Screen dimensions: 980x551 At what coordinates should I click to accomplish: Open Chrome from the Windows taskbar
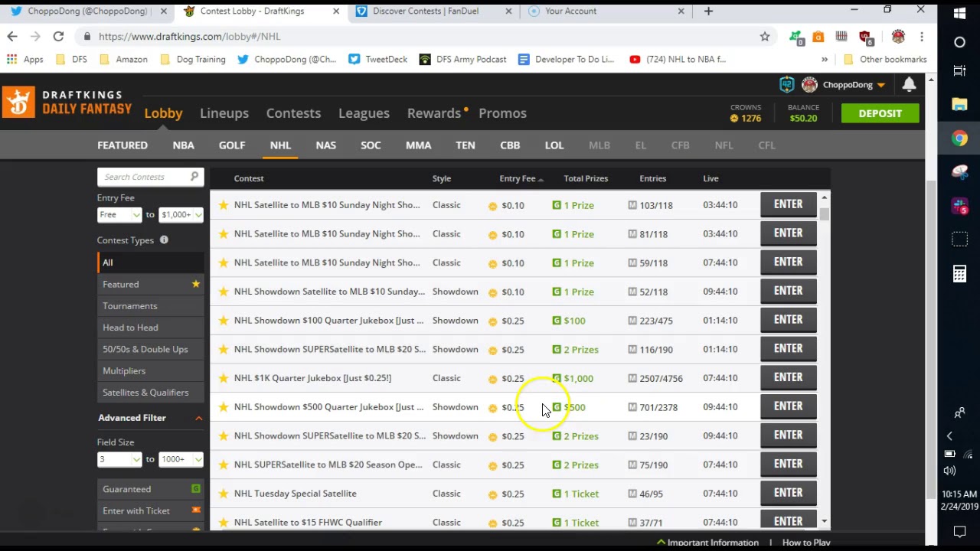(959, 139)
